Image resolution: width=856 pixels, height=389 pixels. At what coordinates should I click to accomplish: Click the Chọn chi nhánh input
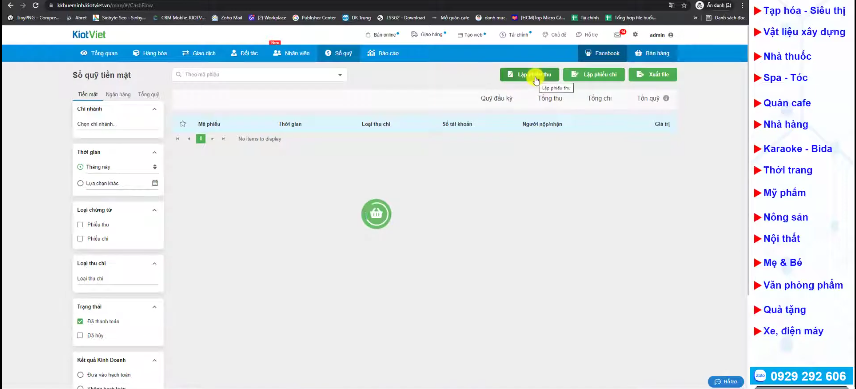(117, 124)
